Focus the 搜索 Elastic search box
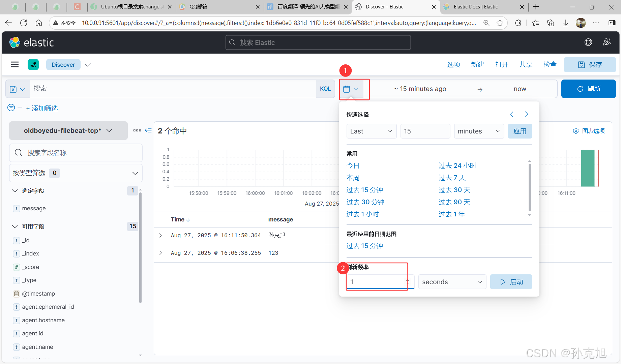621x364 pixels. point(318,42)
